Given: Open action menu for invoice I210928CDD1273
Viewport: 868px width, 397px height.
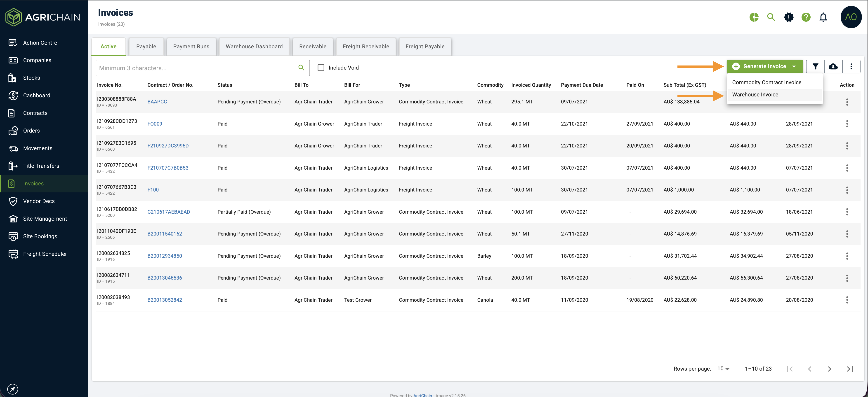Looking at the screenshot, I should click(847, 124).
